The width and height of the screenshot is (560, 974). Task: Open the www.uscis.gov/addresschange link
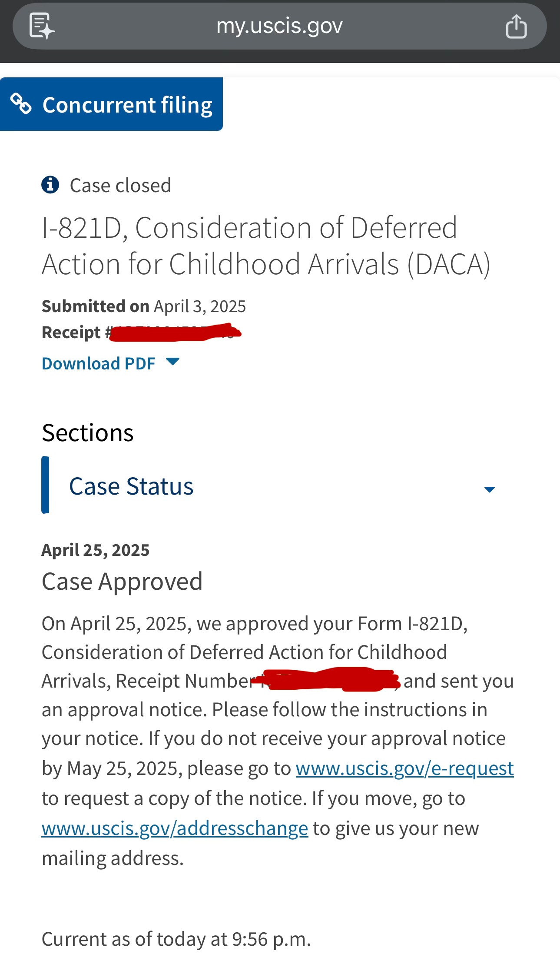pos(175,828)
